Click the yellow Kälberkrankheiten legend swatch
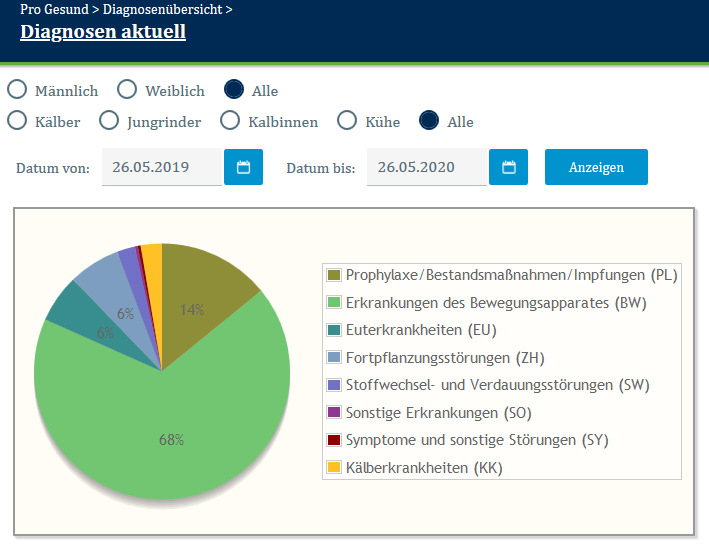Image resolution: width=709 pixels, height=548 pixels. (334, 467)
